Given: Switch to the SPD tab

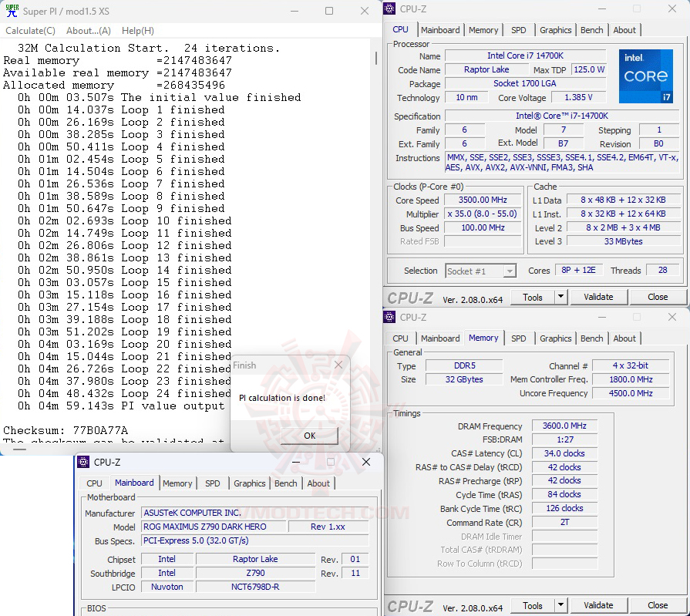Looking at the screenshot, I should tap(519, 29).
